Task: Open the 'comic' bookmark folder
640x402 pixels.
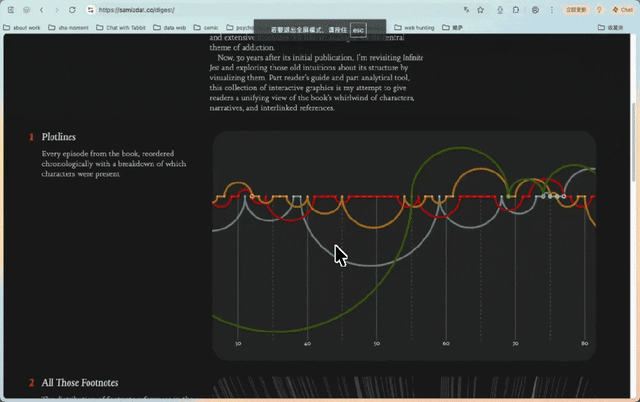Action: (206, 27)
